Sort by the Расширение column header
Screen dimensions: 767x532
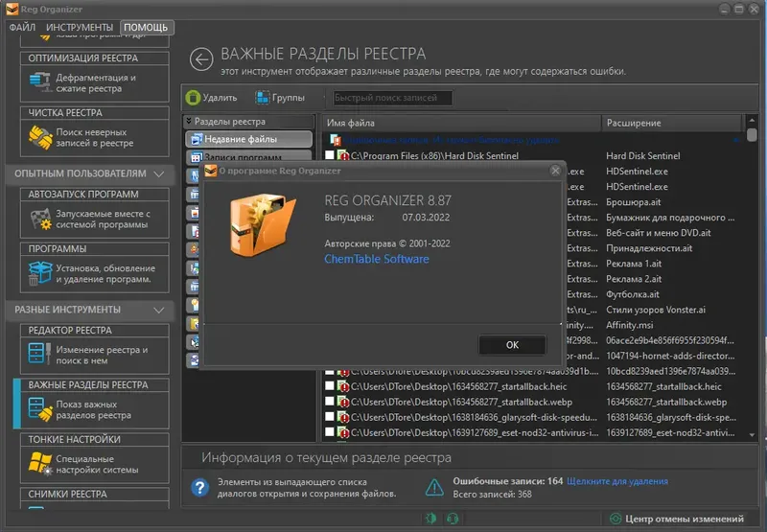[672, 124]
